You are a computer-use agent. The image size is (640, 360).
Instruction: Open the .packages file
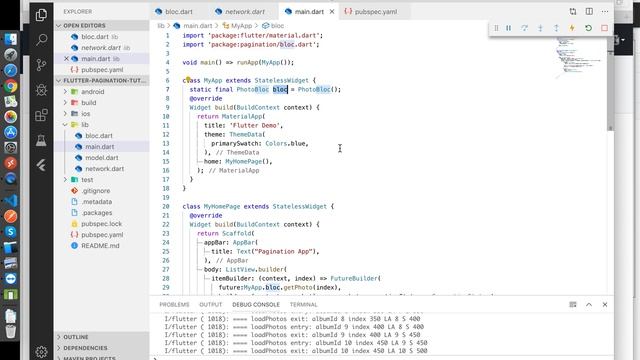(102, 213)
